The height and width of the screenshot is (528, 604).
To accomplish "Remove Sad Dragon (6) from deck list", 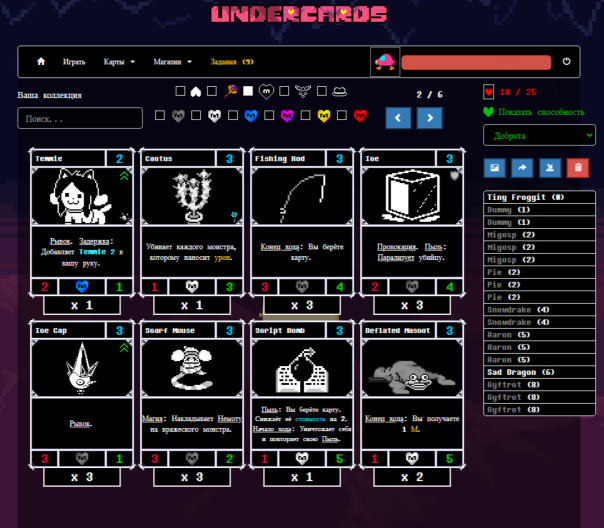I will 539,372.
